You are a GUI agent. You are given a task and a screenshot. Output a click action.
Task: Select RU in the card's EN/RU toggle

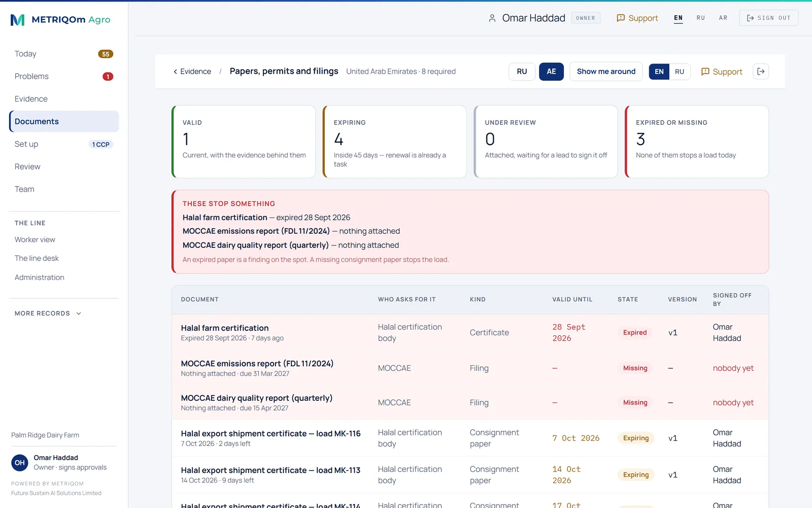tap(680, 72)
